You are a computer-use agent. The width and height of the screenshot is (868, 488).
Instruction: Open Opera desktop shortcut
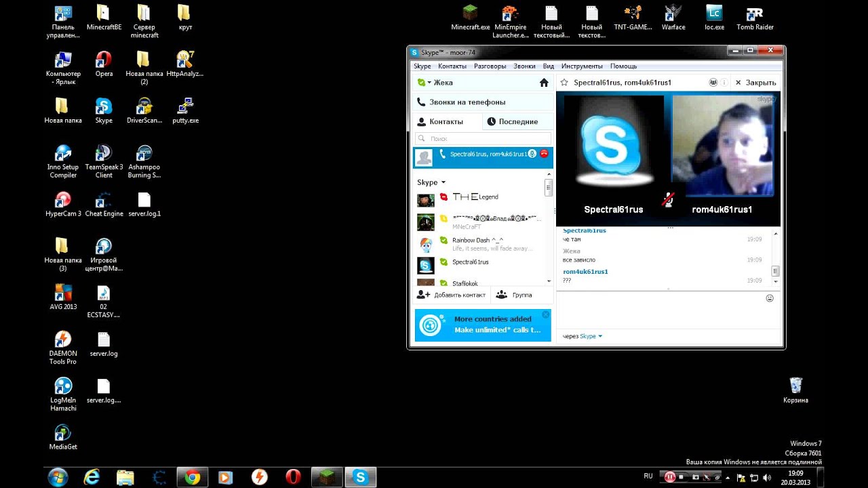click(104, 64)
